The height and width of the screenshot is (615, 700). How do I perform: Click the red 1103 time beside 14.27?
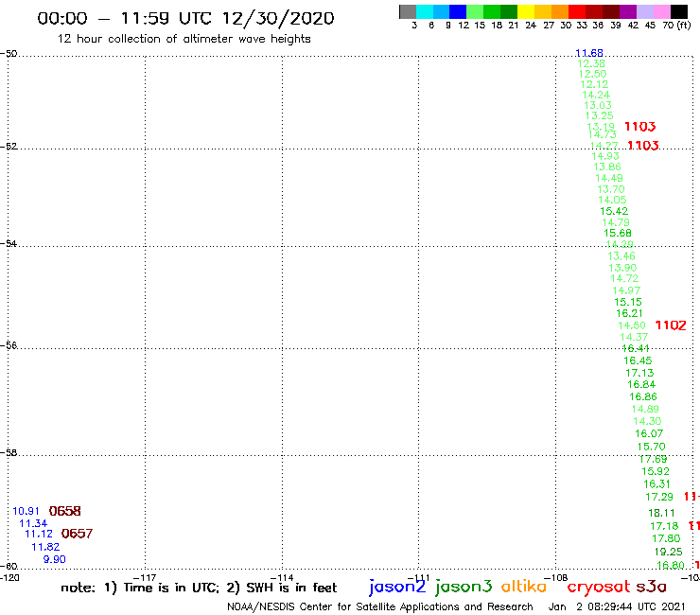point(643,146)
